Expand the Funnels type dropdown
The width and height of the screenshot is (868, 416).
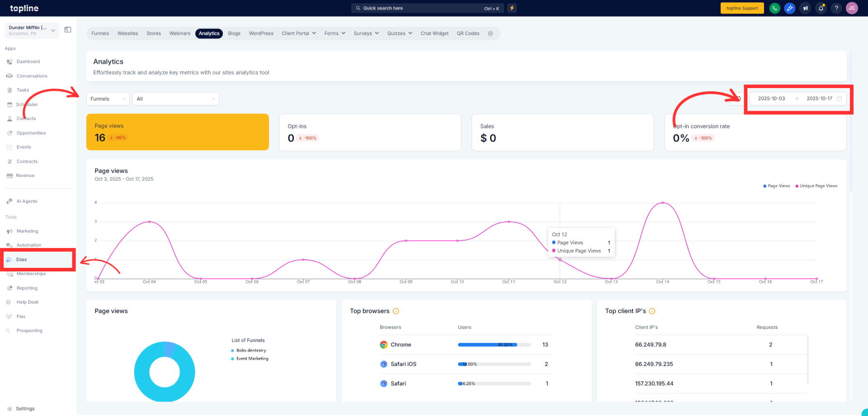coord(108,99)
